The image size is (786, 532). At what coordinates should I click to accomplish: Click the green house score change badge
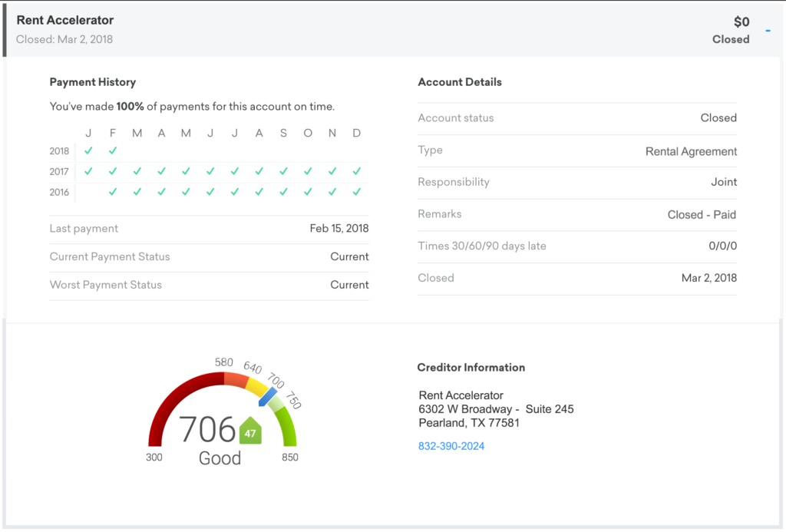(250, 431)
